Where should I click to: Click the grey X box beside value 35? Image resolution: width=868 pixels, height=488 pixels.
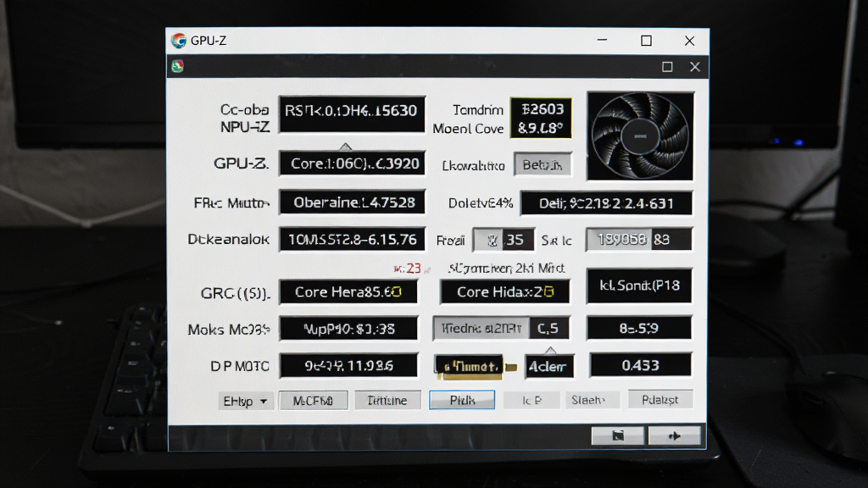(x=490, y=240)
